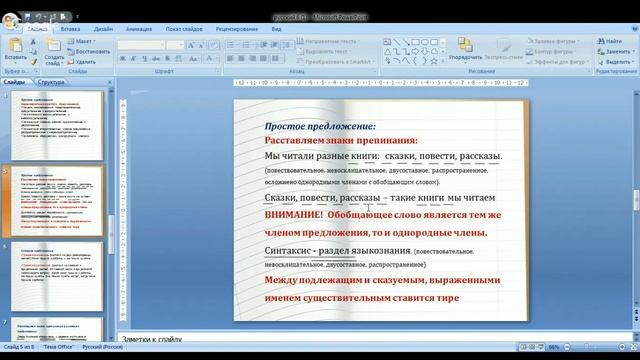Expand the shapes gallery More arrow
640x360 pixels.
click(443, 61)
